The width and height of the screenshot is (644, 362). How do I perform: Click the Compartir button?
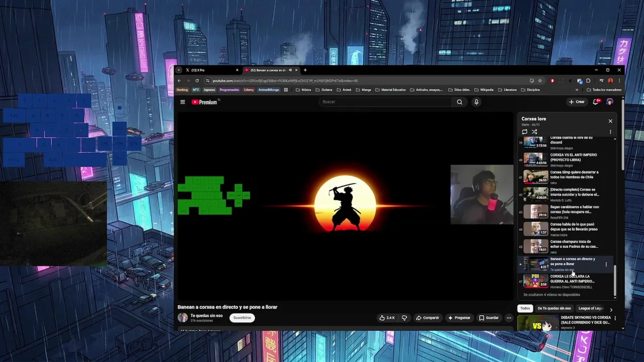coord(427,318)
